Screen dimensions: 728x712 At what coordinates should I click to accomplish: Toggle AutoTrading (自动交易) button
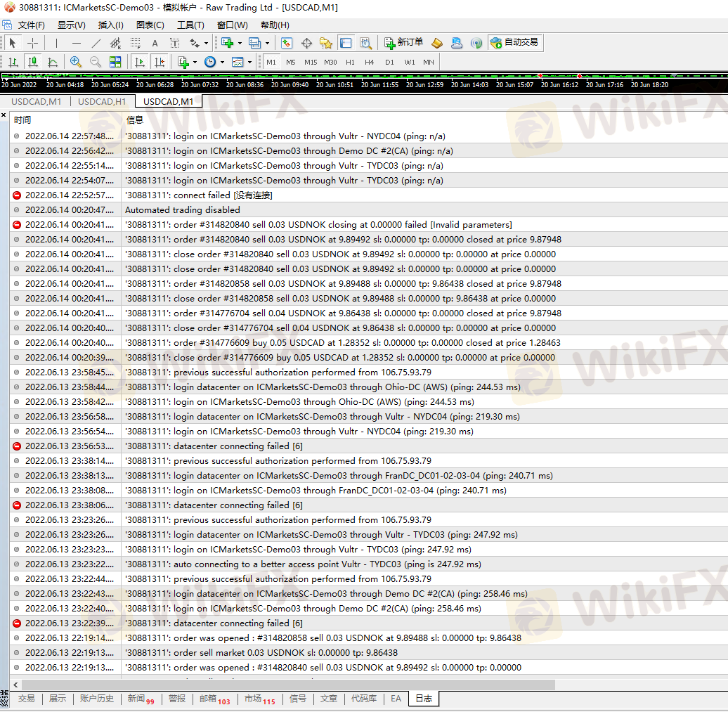(515, 43)
